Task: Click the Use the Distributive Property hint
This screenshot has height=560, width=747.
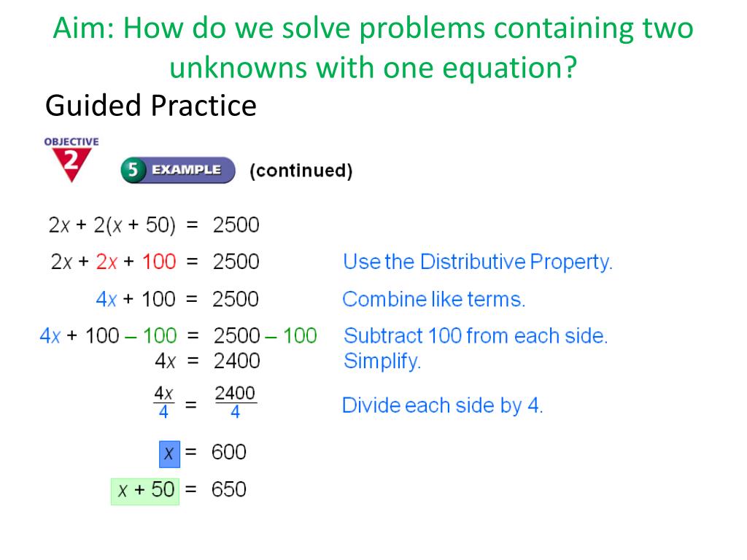Action: coord(478,262)
